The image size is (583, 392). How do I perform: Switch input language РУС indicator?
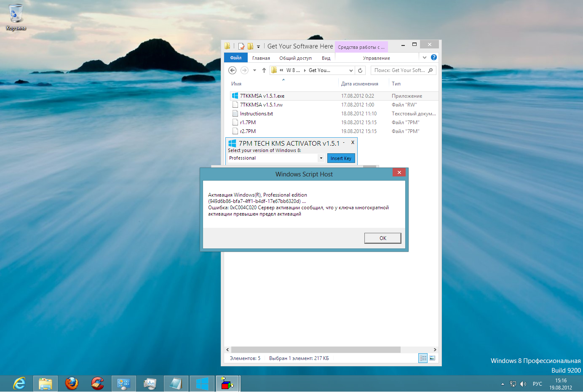coord(538,384)
